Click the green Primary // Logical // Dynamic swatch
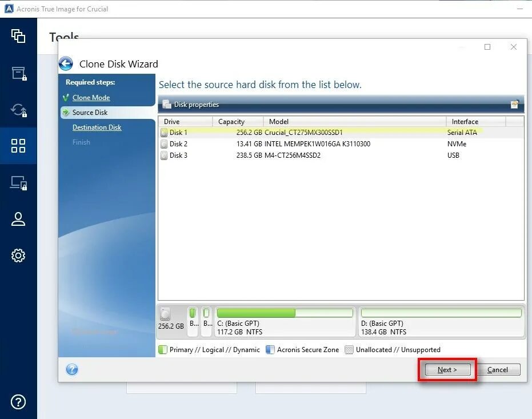 coord(163,350)
